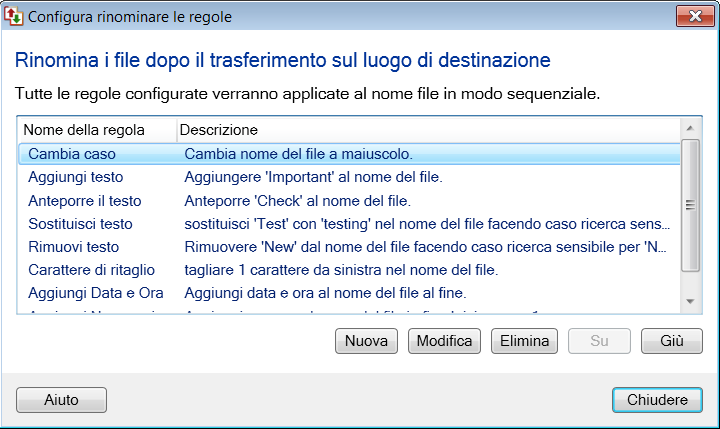
Task: Click the Chiudere button
Action: pyautogui.click(x=657, y=399)
